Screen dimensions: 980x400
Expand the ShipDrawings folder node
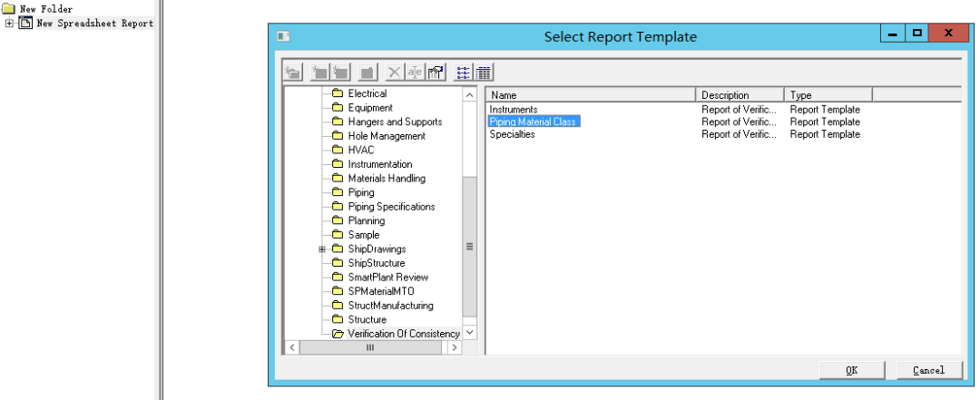point(322,249)
